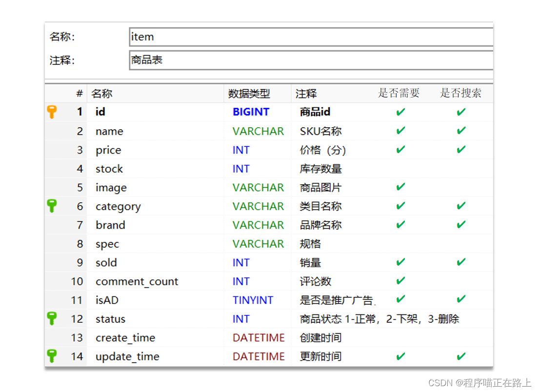
Task: Click the sold column name cell
Action: click(106, 263)
